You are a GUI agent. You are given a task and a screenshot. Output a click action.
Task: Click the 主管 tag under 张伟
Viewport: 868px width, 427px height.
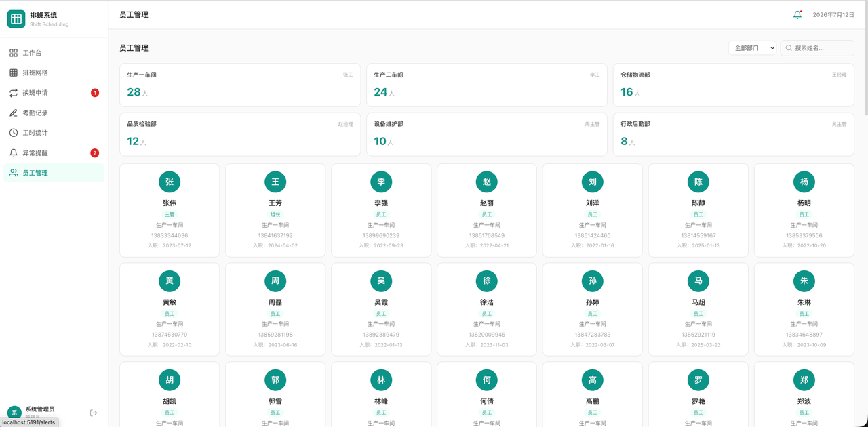(x=170, y=214)
